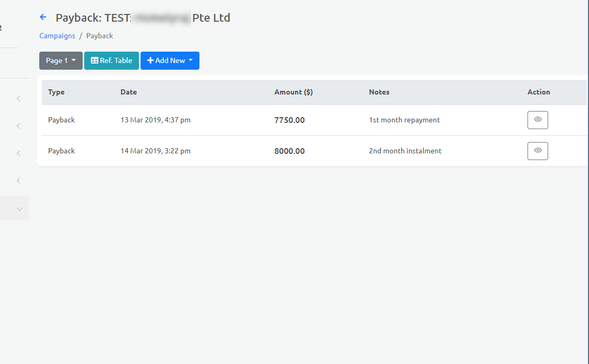The width and height of the screenshot is (589, 364).
Task: Select the '1st month repayment' note
Action: click(404, 120)
